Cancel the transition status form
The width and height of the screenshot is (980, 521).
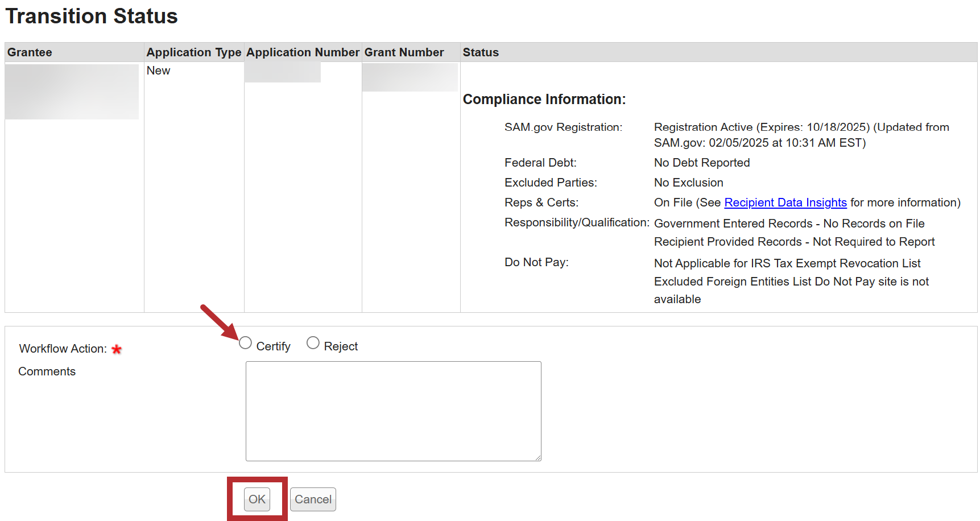313,499
